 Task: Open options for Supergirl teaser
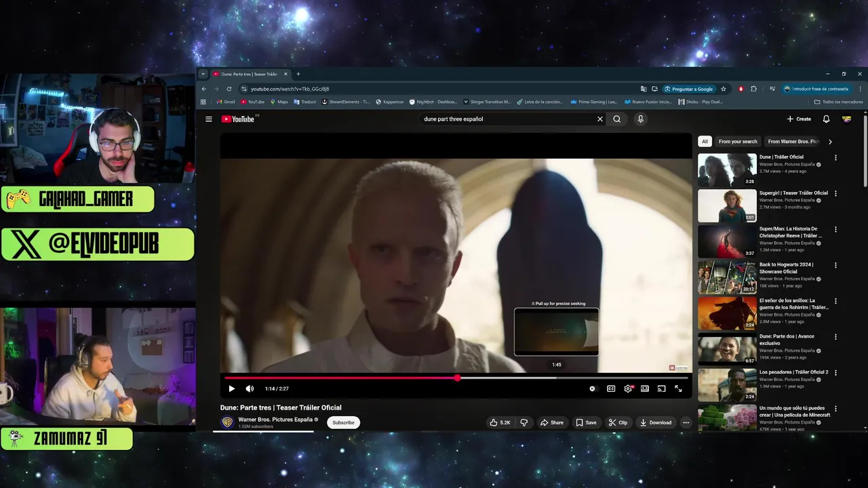(835, 194)
